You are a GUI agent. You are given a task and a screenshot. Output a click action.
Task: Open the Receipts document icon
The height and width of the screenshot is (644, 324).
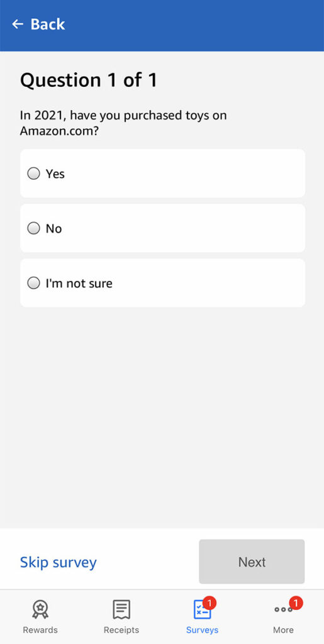pyautogui.click(x=121, y=609)
